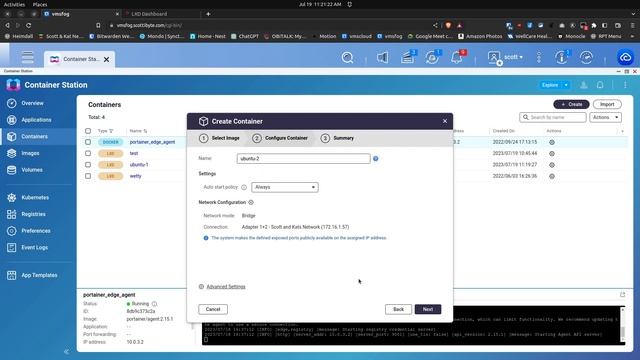Open the Actions dropdown
Viewport: 640px width, 360px height.
point(605,118)
